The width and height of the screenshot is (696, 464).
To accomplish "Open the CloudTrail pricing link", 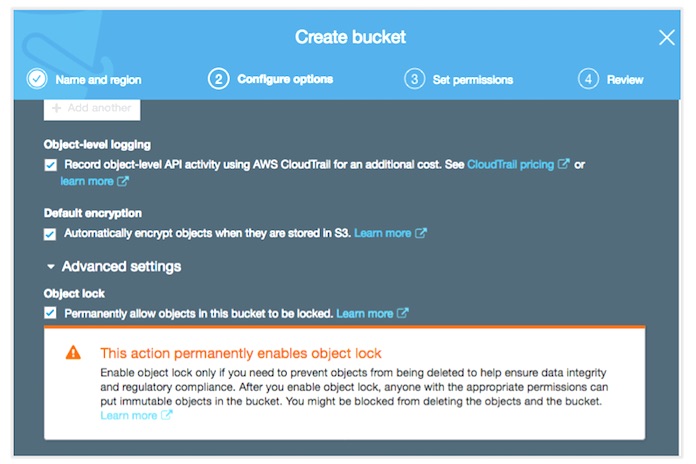I will point(510,165).
